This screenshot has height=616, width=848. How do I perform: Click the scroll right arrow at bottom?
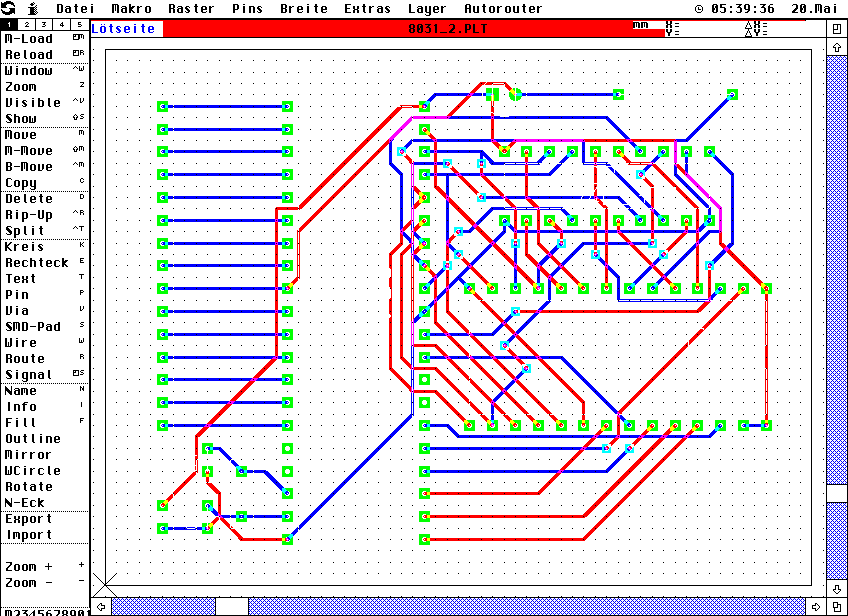817,606
